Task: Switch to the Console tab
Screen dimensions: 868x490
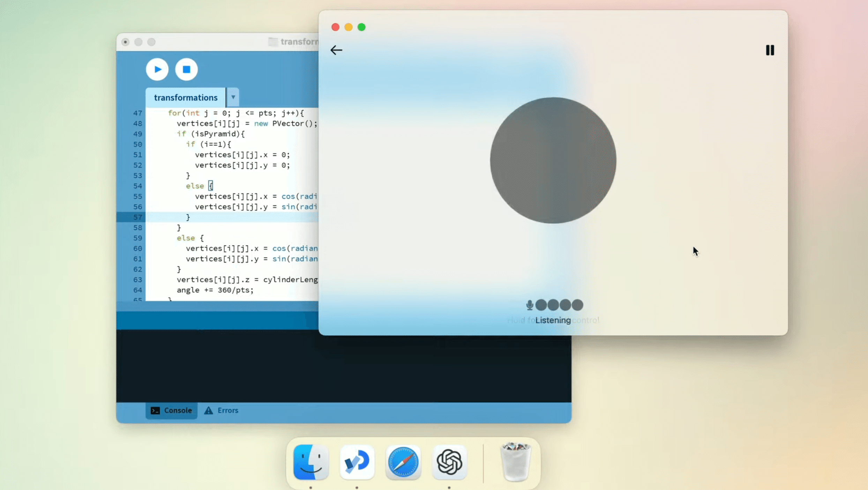Action: (171, 410)
